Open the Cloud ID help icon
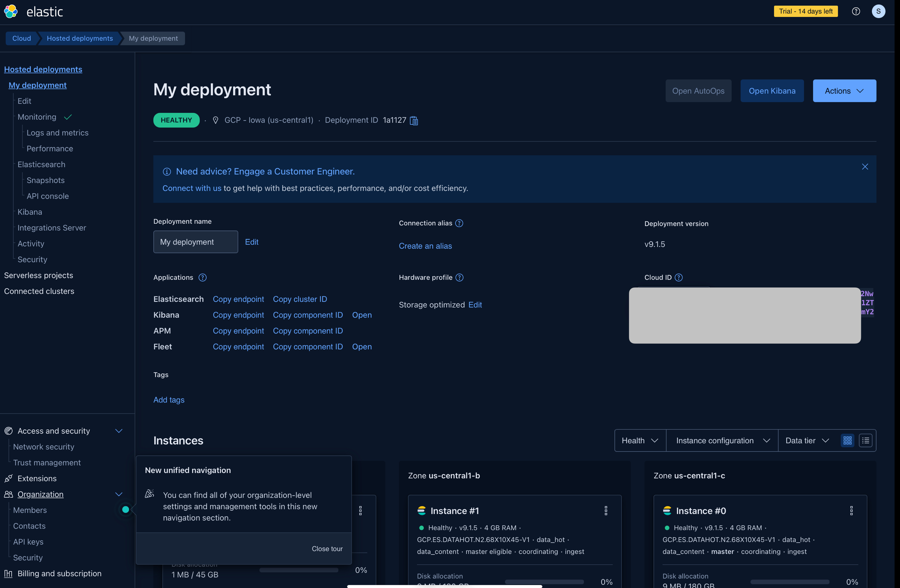This screenshot has width=900, height=588. (x=679, y=277)
